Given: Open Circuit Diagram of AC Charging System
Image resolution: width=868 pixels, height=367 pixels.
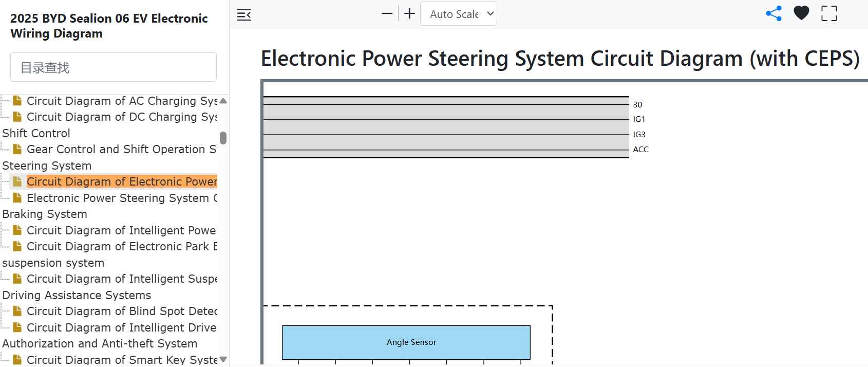Looking at the screenshot, I should 122,101.
